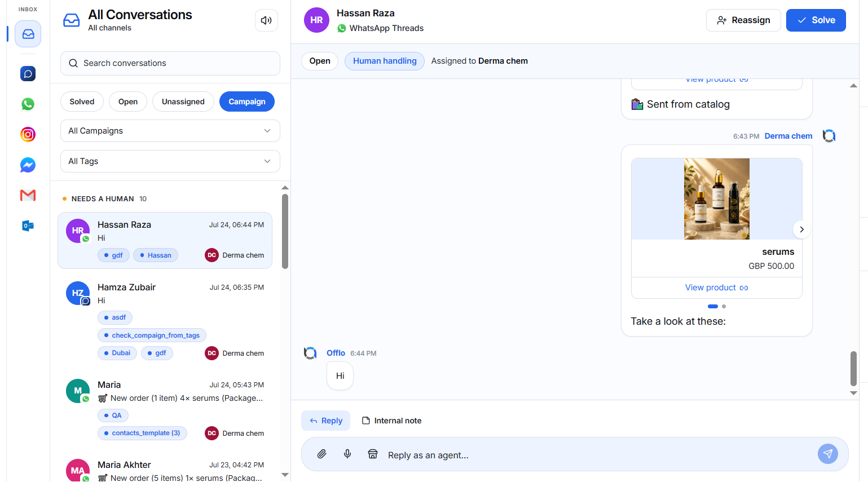
Task: Open the Gmail channel in sidebar
Action: click(x=28, y=195)
